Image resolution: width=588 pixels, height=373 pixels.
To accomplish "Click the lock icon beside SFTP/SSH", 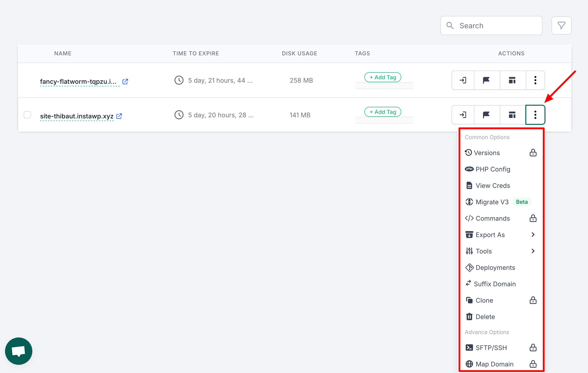I will (x=533, y=348).
